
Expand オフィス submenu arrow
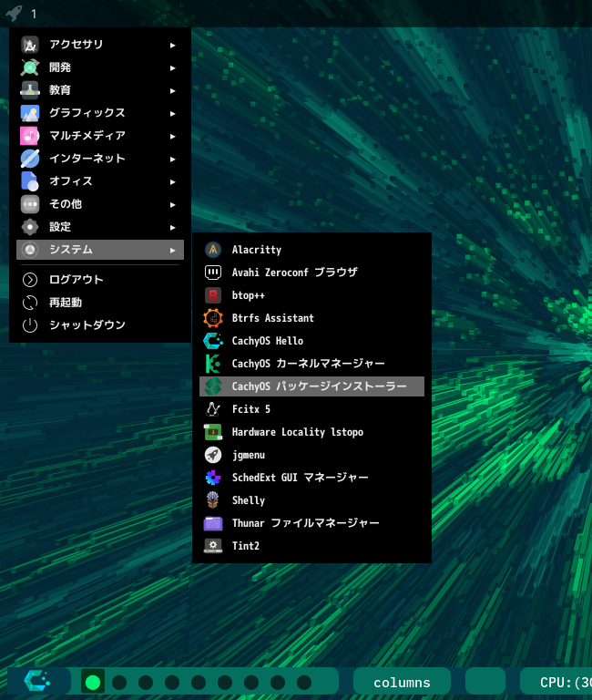tap(173, 181)
